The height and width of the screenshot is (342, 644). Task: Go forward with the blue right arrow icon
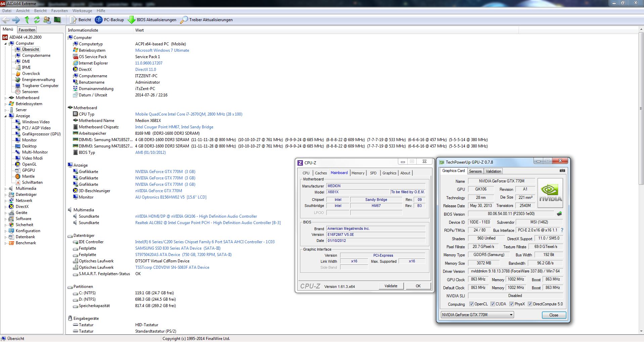[16, 20]
